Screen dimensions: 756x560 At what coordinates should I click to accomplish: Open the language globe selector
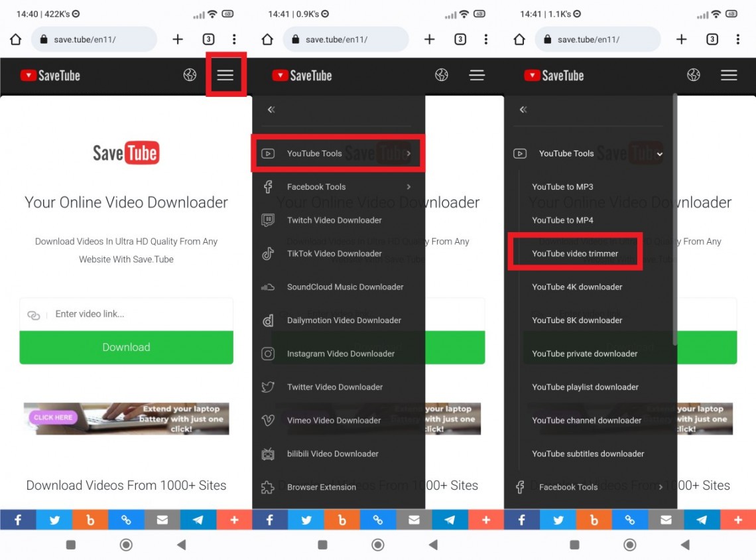click(x=190, y=75)
